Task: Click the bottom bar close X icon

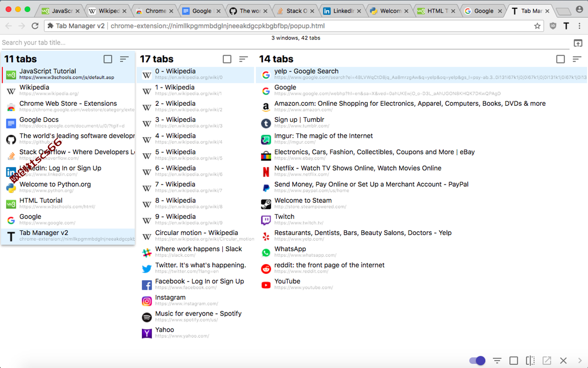Action: pos(563,361)
